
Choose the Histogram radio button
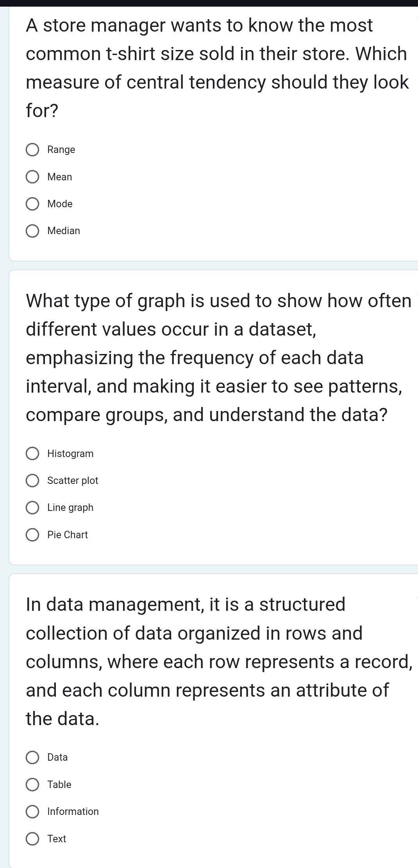(32, 454)
